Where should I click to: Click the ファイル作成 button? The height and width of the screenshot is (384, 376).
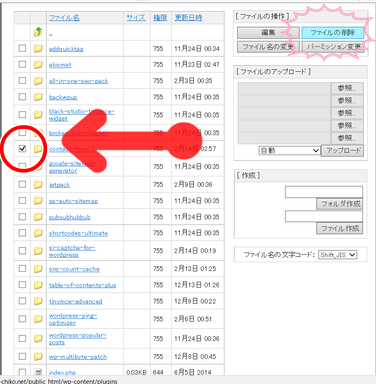click(340, 228)
